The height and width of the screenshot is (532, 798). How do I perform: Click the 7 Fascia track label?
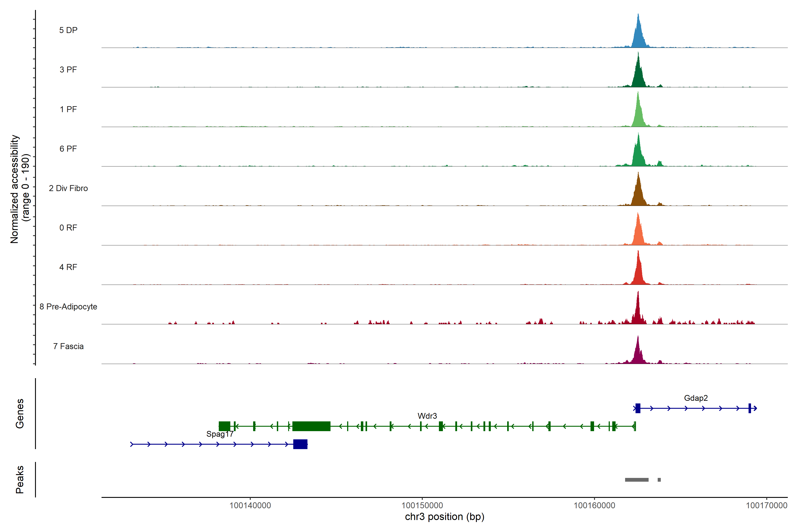(x=68, y=346)
